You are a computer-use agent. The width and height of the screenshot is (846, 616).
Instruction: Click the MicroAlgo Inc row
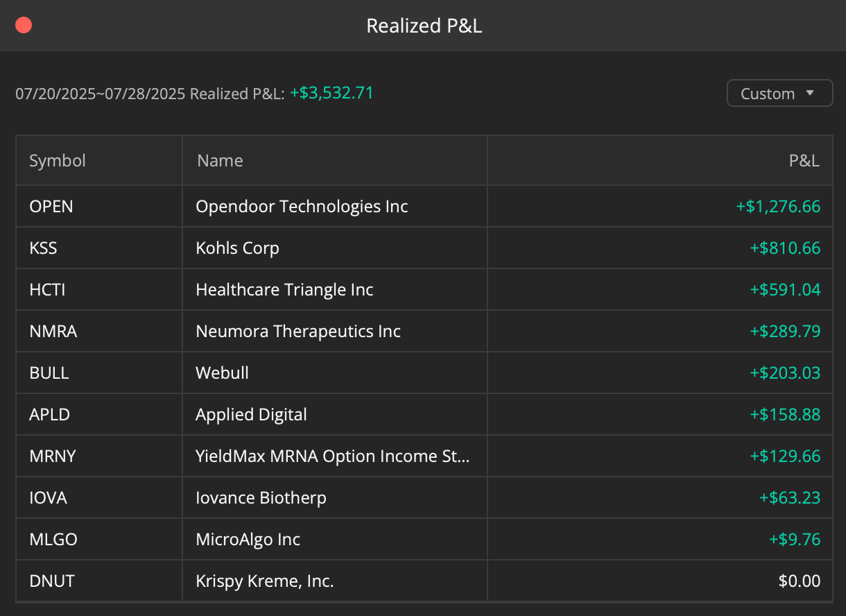tap(424, 539)
